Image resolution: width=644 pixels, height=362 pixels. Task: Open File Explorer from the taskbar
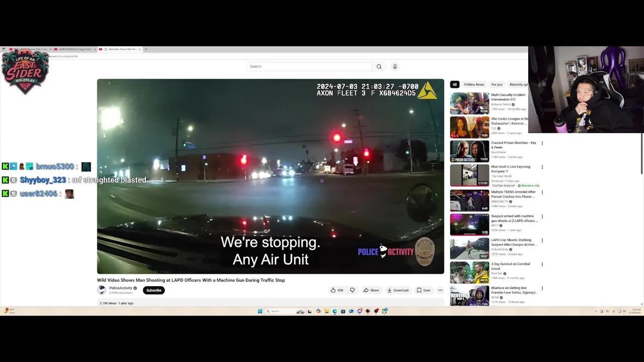327,311
